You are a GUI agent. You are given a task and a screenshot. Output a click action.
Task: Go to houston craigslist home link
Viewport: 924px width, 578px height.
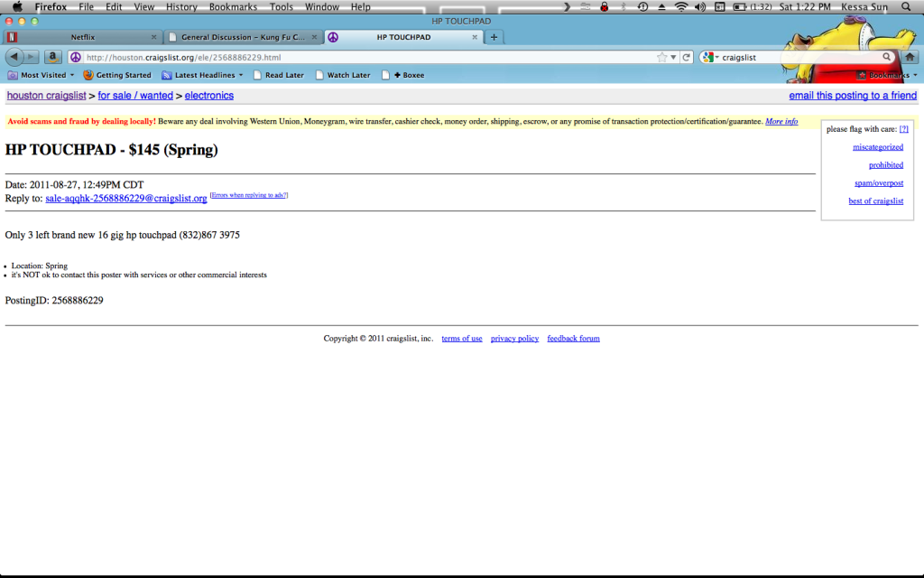pyautogui.click(x=47, y=96)
